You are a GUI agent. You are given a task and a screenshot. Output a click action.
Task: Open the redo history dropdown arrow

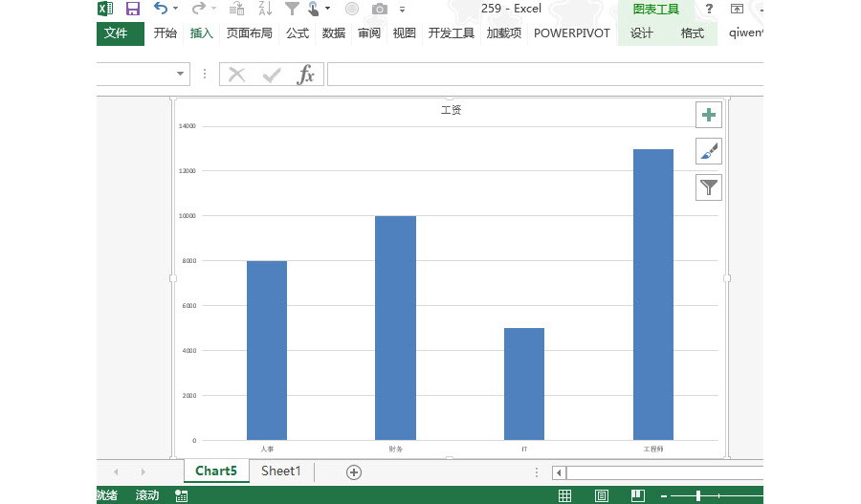pyautogui.click(x=214, y=9)
